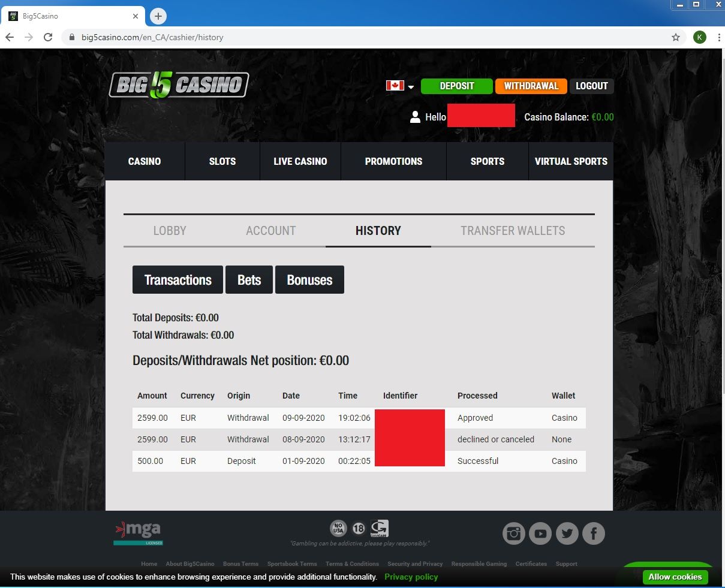
Task: Bookmark page with the star icon
Action: point(676,37)
